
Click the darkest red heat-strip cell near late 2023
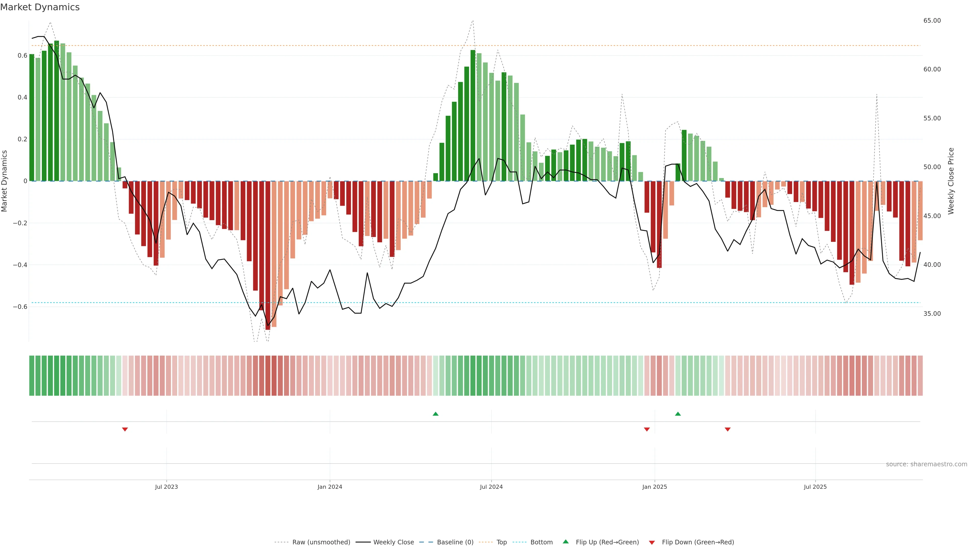(268, 376)
